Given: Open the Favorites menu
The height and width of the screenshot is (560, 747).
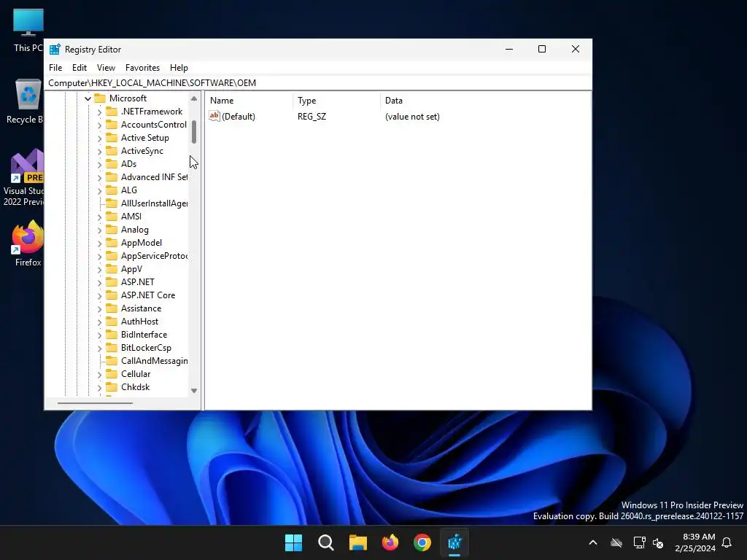Looking at the screenshot, I should point(142,68).
